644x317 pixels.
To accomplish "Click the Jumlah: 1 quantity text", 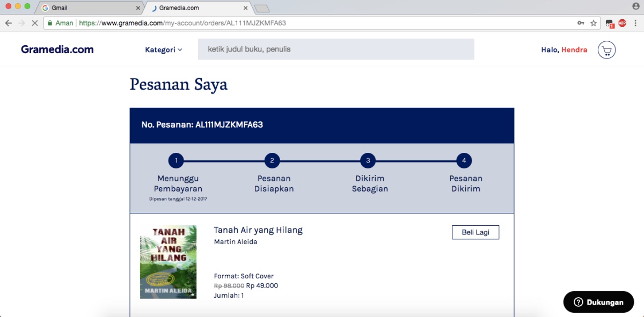I will point(229,296).
